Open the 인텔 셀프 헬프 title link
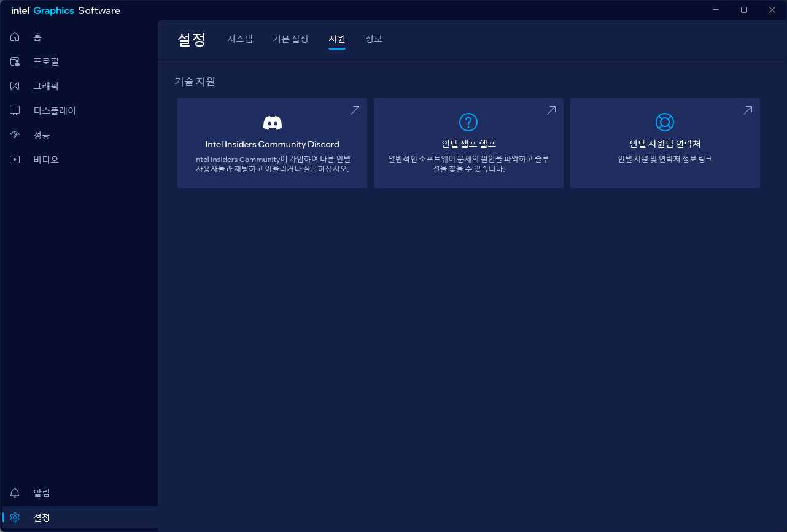787x532 pixels. point(468,144)
